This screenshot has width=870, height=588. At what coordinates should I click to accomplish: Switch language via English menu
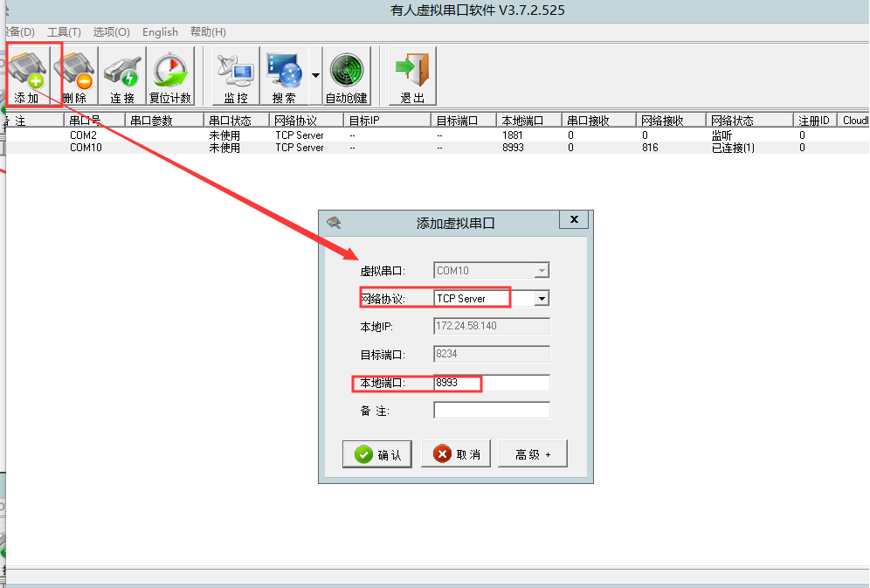click(x=160, y=32)
